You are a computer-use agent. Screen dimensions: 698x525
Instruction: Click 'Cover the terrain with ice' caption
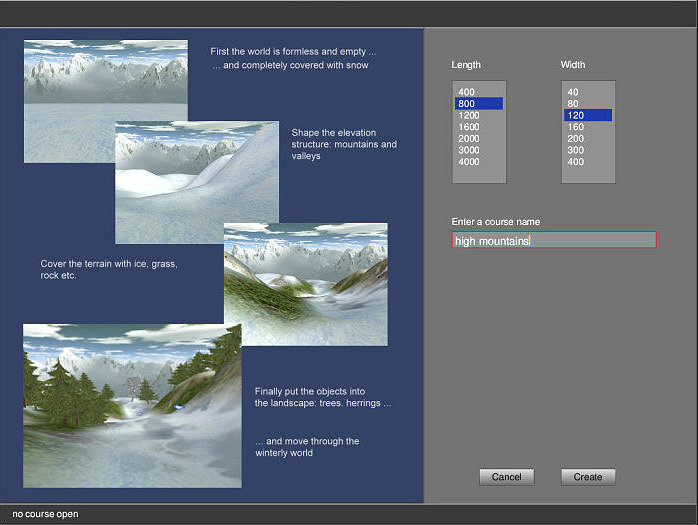109,269
